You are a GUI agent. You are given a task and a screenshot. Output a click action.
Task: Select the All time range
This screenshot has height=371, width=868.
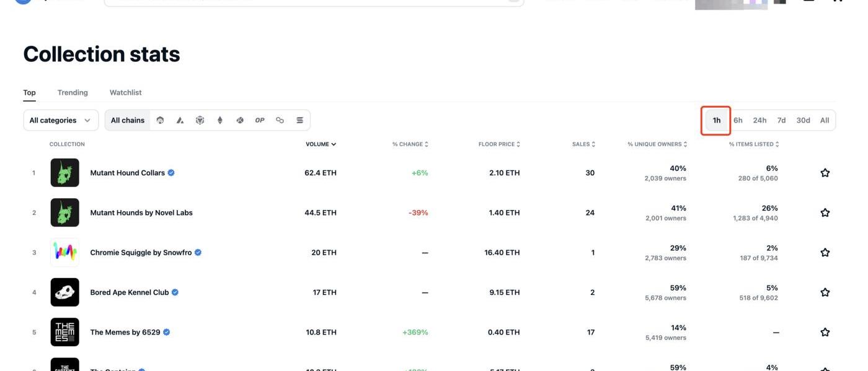825,120
